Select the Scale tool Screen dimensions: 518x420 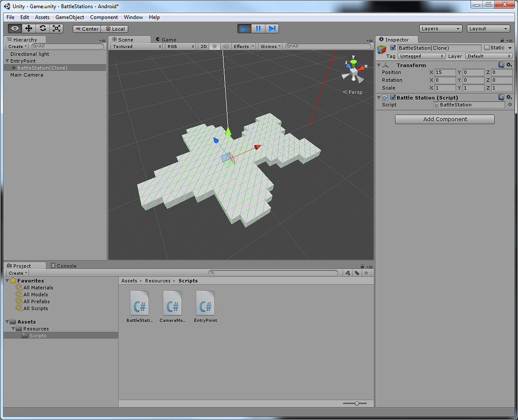(56, 29)
